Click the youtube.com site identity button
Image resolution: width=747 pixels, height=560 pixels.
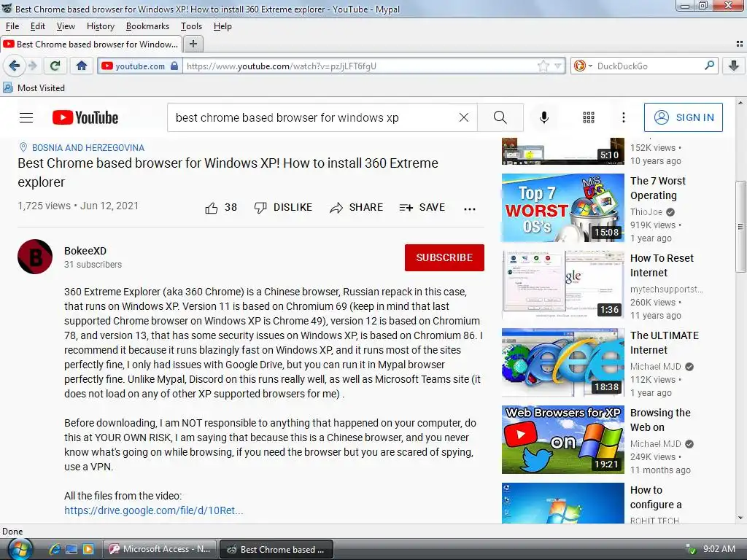point(139,66)
